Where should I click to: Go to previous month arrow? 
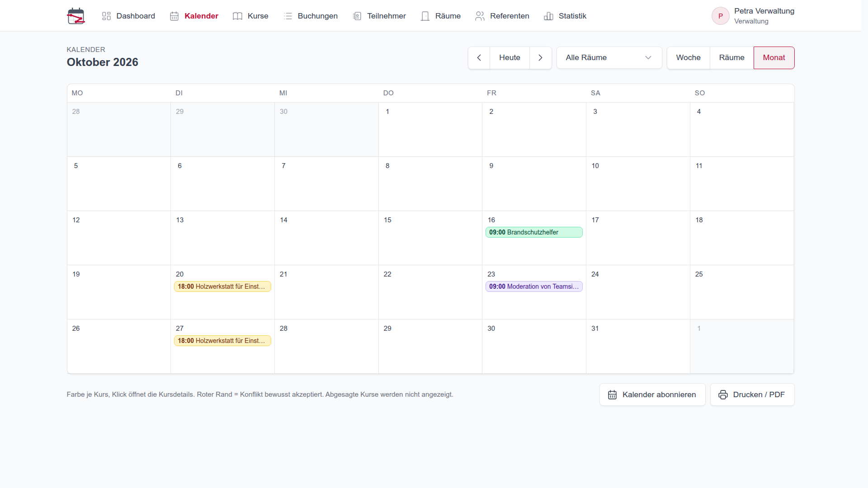click(x=479, y=58)
